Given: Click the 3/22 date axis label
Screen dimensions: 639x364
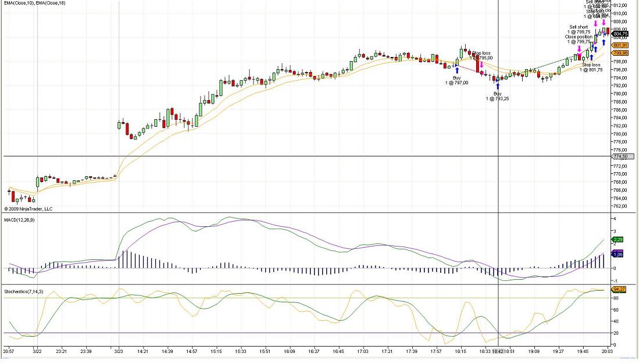Looking at the screenshot, I should [37, 351].
